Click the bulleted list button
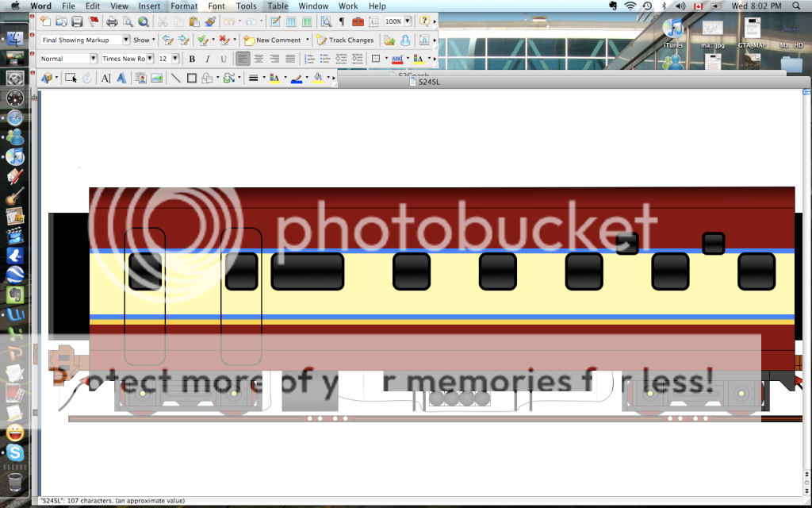 (325, 59)
